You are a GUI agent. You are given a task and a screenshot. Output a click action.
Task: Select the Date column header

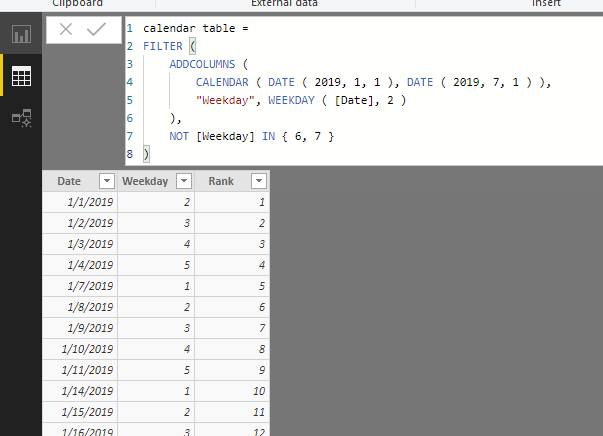(x=69, y=181)
